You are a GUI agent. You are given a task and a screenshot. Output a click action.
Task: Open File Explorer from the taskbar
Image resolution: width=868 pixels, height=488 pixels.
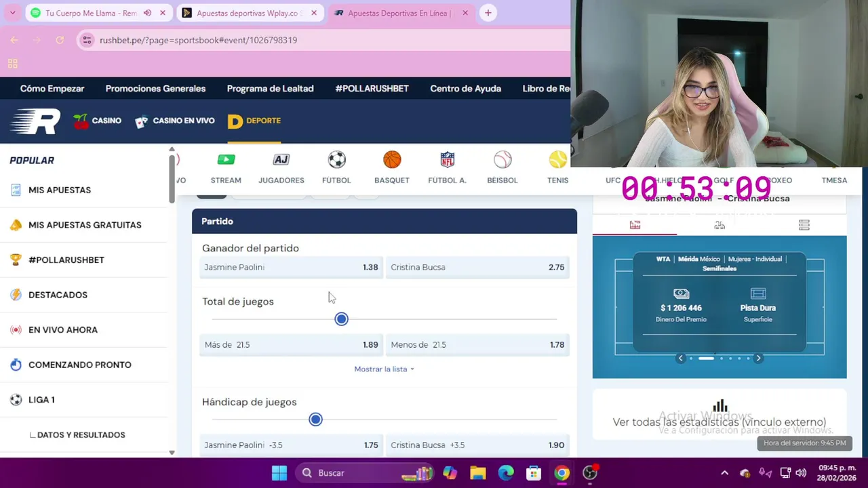[x=478, y=473]
